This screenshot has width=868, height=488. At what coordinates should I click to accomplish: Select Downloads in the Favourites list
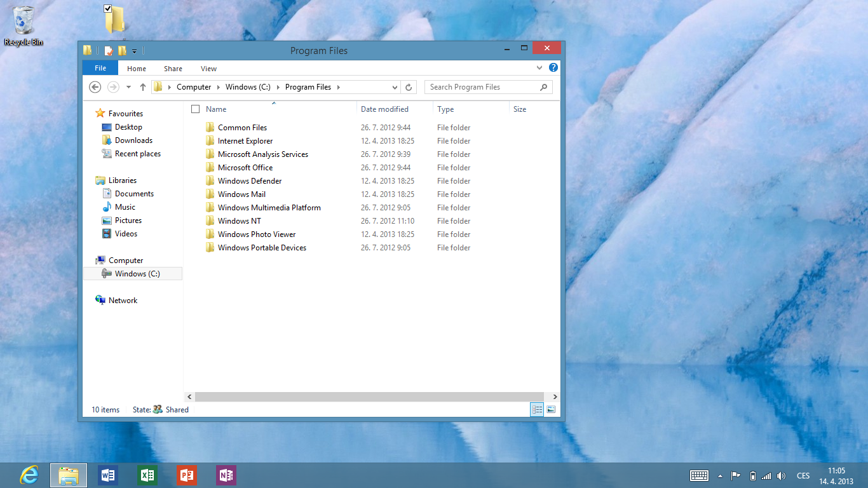pos(133,140)
